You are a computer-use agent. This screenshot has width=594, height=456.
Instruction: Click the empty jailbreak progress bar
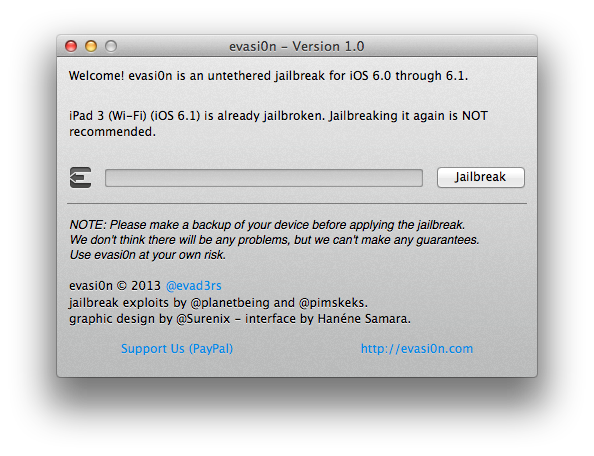(x=264, y=178)
